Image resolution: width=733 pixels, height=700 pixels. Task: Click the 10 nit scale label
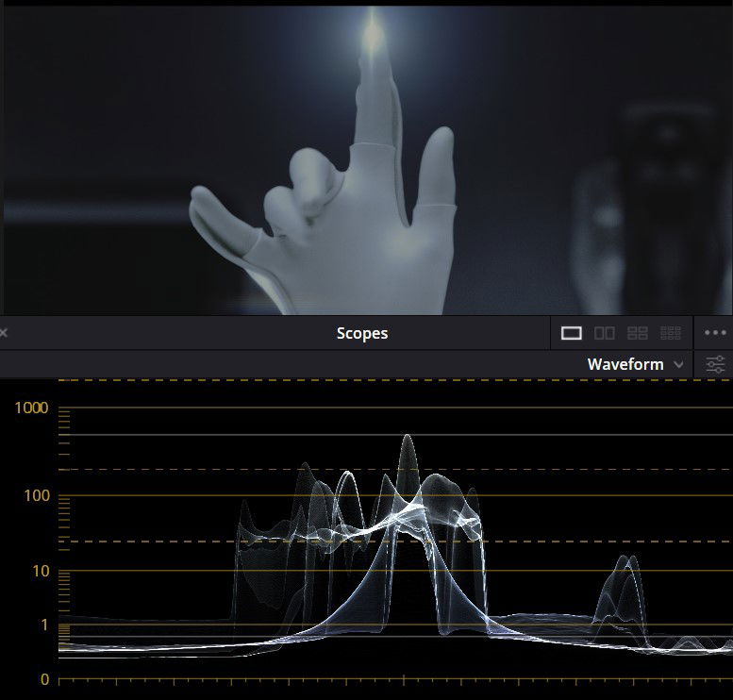coord(38,571)
